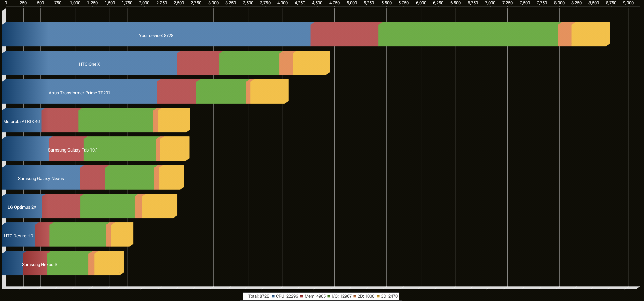The image size is (644, 301).
Task: Click the 'I/O: 12967' legend entry
Action: (x=342, y=296)
